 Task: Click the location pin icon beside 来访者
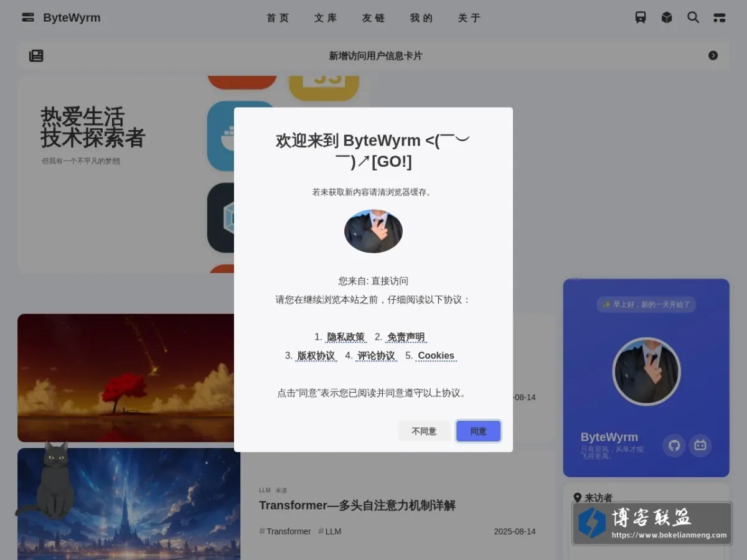coord(577,498)
